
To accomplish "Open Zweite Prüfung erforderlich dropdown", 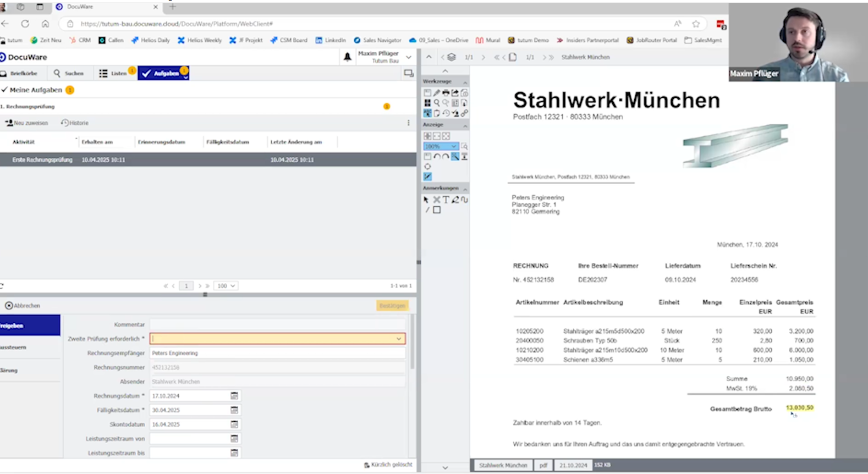I will click(x=399, y=339).
